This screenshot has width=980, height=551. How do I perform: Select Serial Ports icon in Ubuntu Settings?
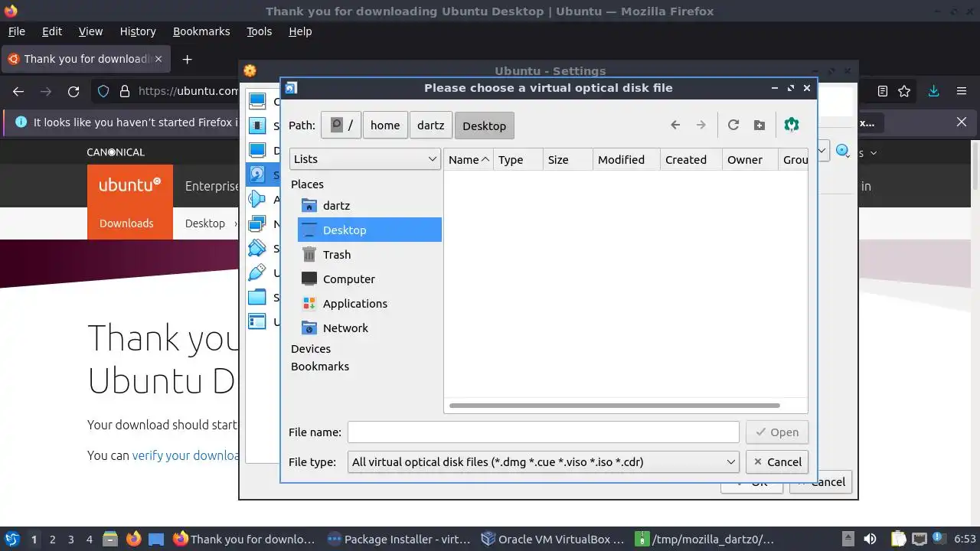point(258,249)
